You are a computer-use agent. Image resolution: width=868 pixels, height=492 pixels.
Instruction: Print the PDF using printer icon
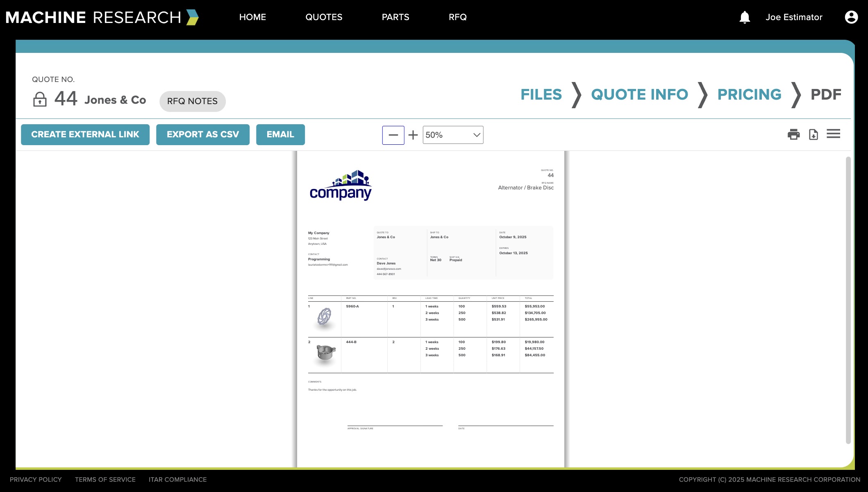pos(793,134)
